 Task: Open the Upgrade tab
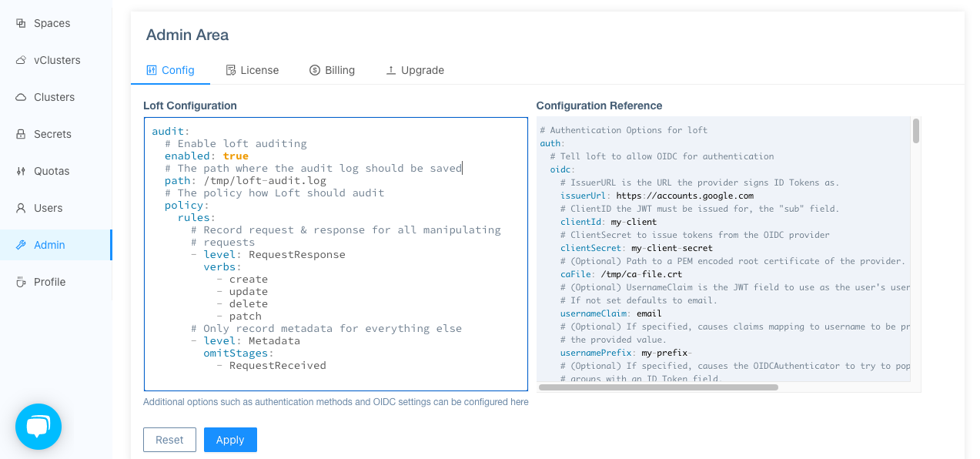pos(415,70)
